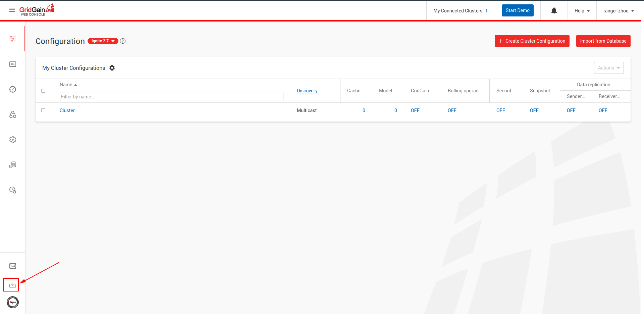Click the Data replication group header

594,85
